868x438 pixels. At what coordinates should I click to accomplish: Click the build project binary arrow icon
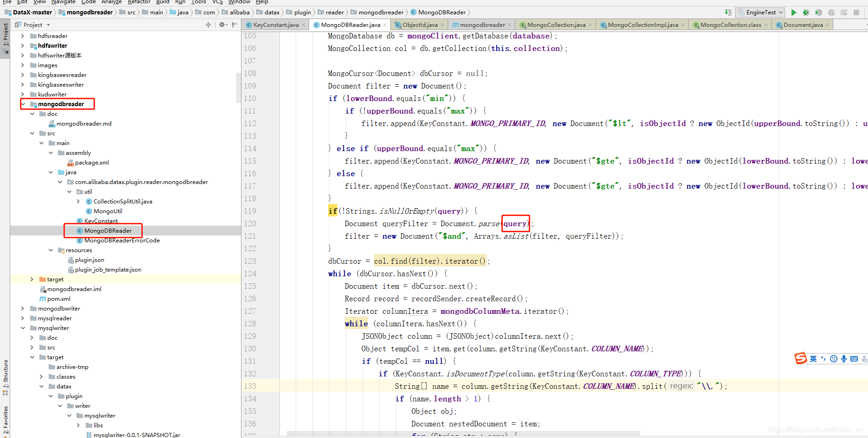click(x=729, y=13)
